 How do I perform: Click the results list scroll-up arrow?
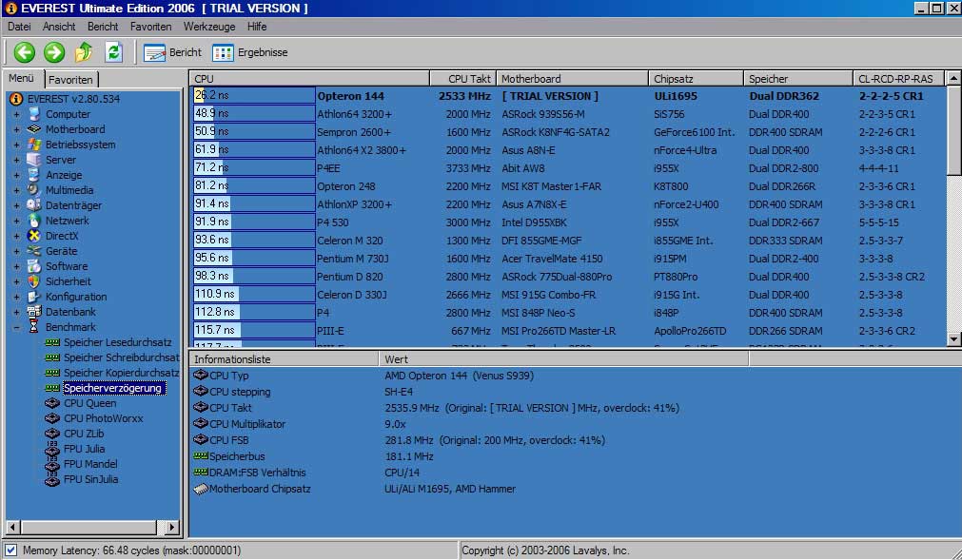tap(953, 78)
